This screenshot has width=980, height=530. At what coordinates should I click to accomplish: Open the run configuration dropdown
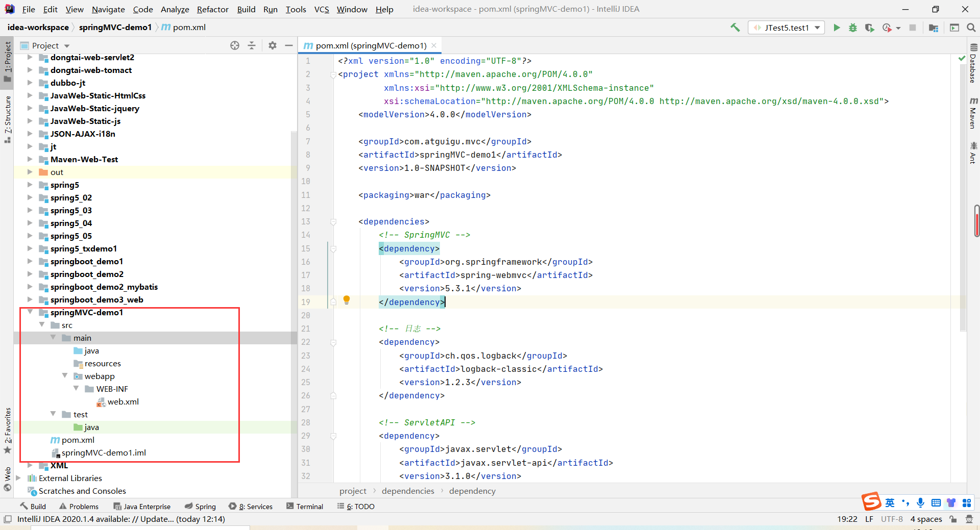[786, 28]
